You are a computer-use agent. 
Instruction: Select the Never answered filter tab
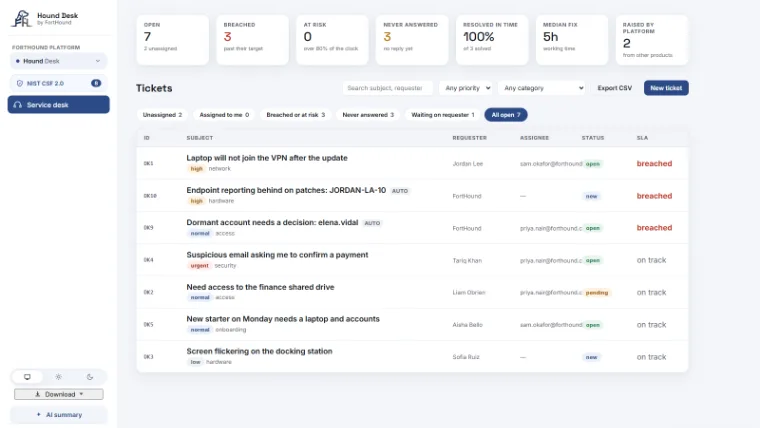[368, 115]
